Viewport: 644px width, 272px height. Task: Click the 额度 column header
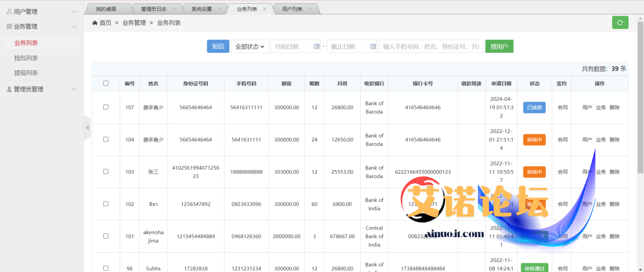click(286, 84)
